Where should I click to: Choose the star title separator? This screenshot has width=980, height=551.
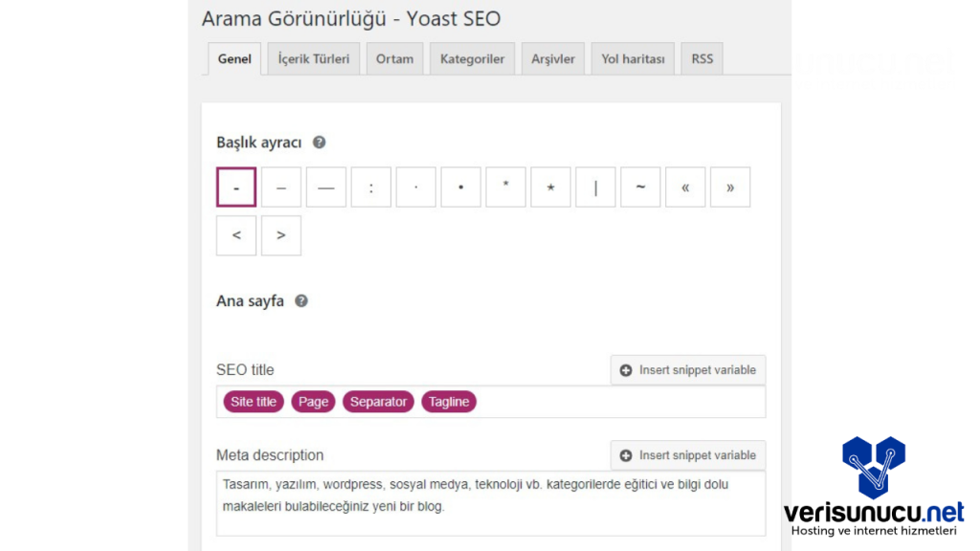click(551, 187)
